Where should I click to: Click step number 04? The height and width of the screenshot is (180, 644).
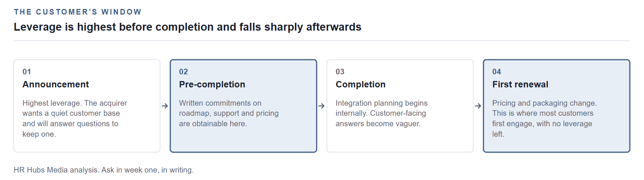coord(497,72)
